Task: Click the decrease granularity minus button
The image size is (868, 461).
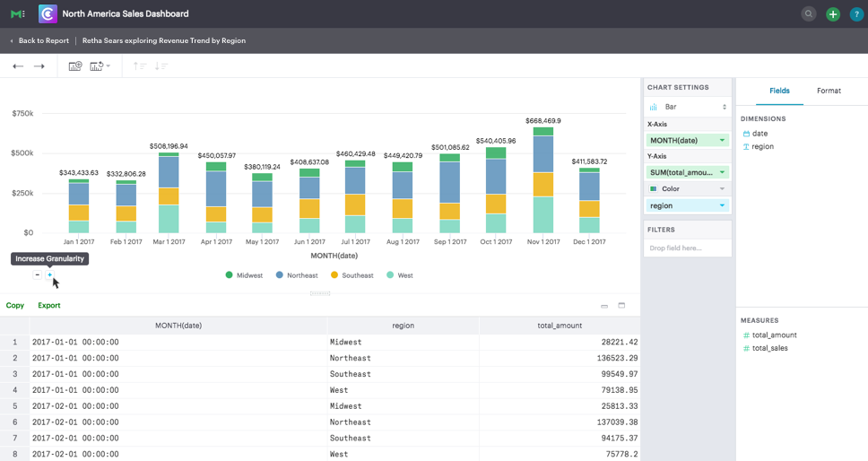Action: point(37,274)
